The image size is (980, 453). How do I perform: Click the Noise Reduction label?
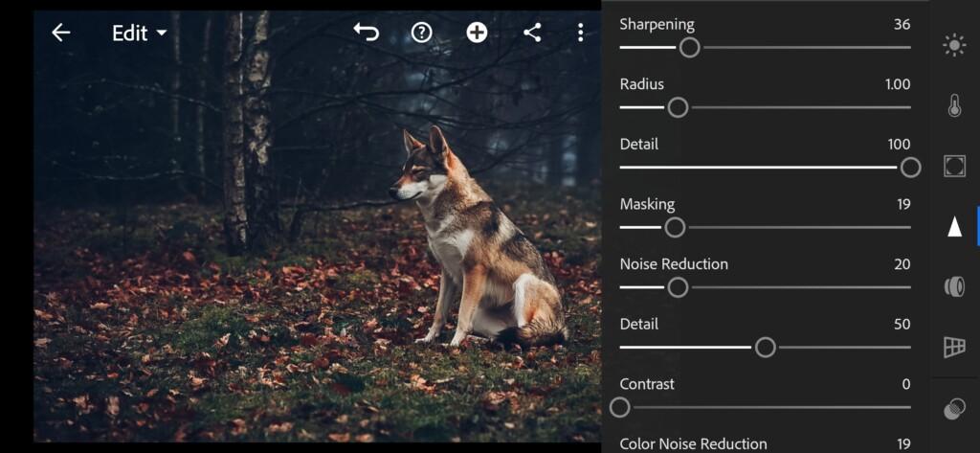pyautogui.click(x=674, y=264)
